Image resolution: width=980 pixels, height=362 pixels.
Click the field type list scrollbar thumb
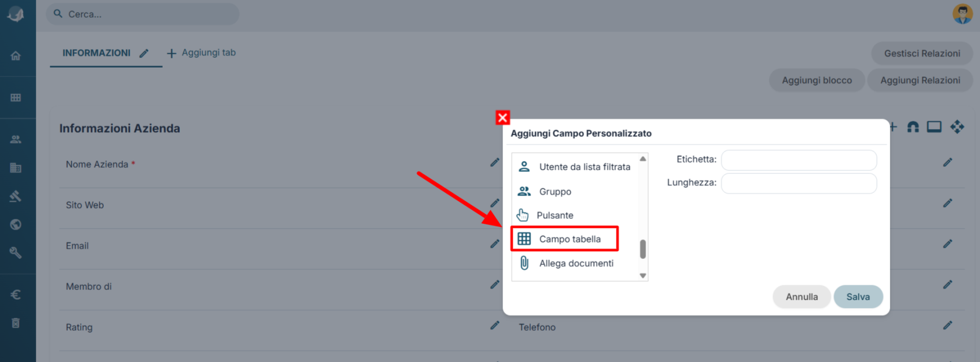[643, 249]
